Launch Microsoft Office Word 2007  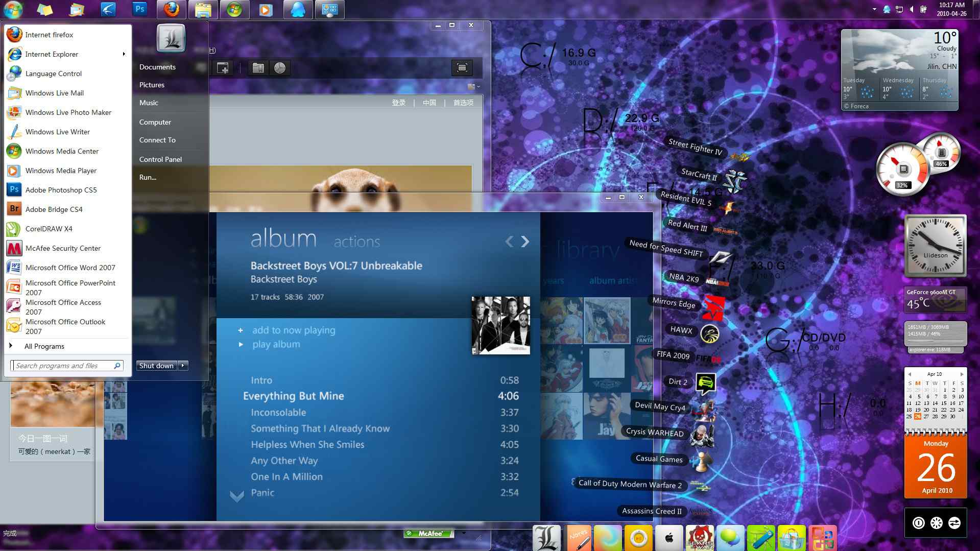click(x=67, y=268)
